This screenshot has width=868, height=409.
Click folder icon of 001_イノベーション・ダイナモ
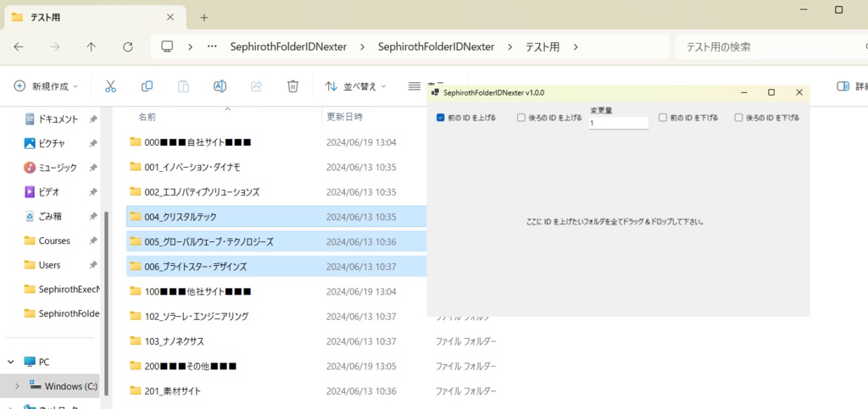pos(136,166)
